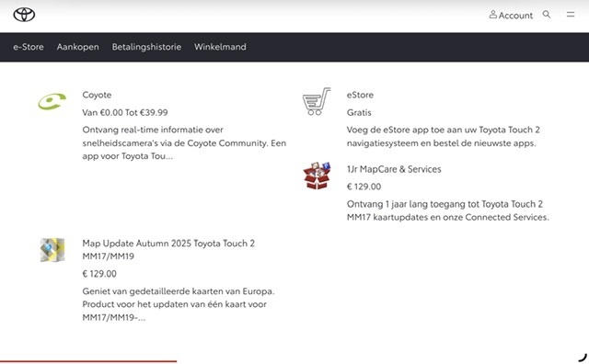Screen dimensions: 589x364
Task: Click the 'Gratis' price label
Action: coord(359,112)
